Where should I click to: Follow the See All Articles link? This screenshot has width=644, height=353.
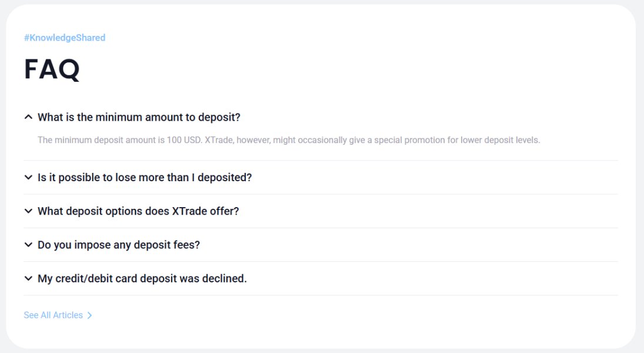(x=54, y=315)
